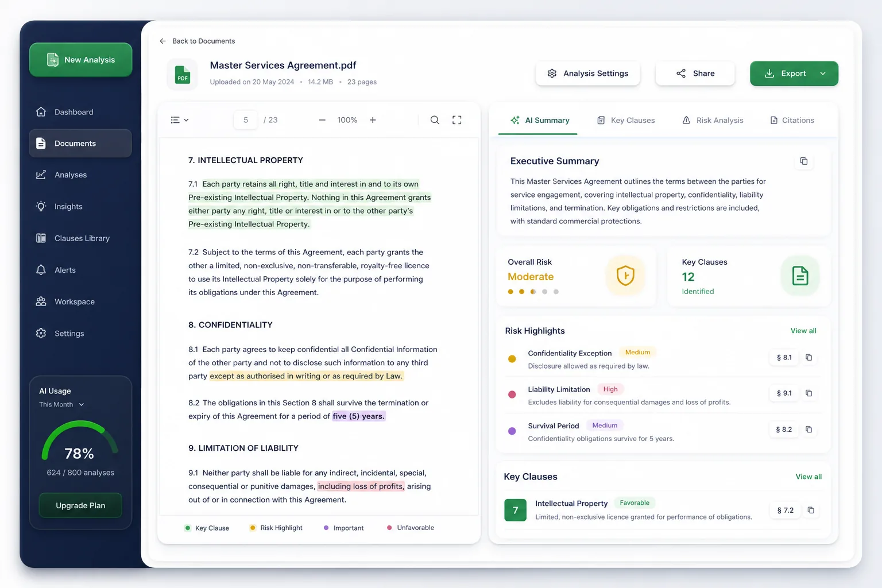Click the Key Clauses document icon
This screenshot has width=882, height=588.
point(800,276)
